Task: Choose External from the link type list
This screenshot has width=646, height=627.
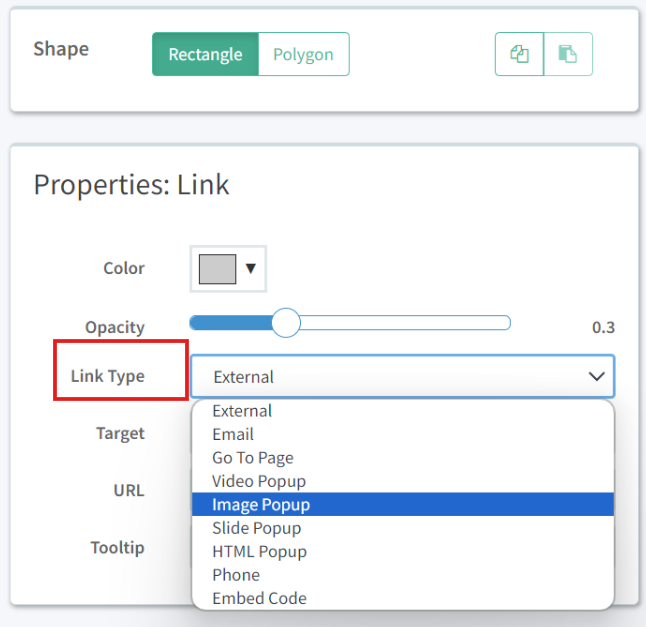Action: [242, 411]
